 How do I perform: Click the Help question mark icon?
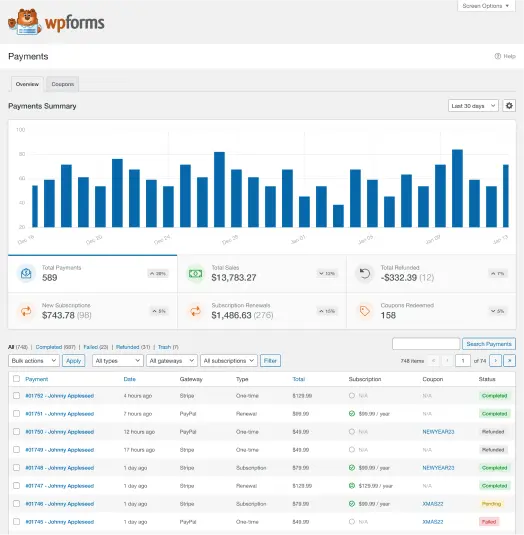point(498,56)
